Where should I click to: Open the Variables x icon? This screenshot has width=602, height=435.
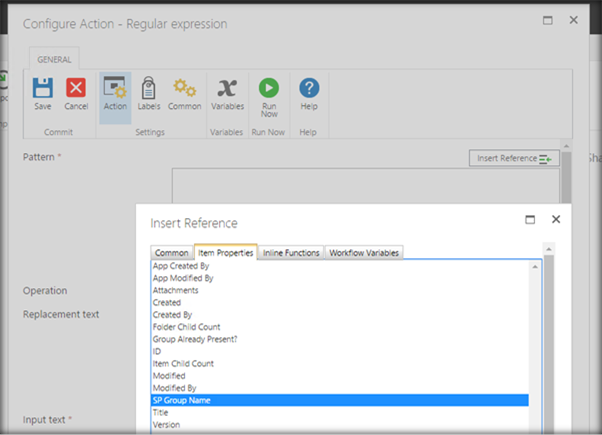click(227, 88)
